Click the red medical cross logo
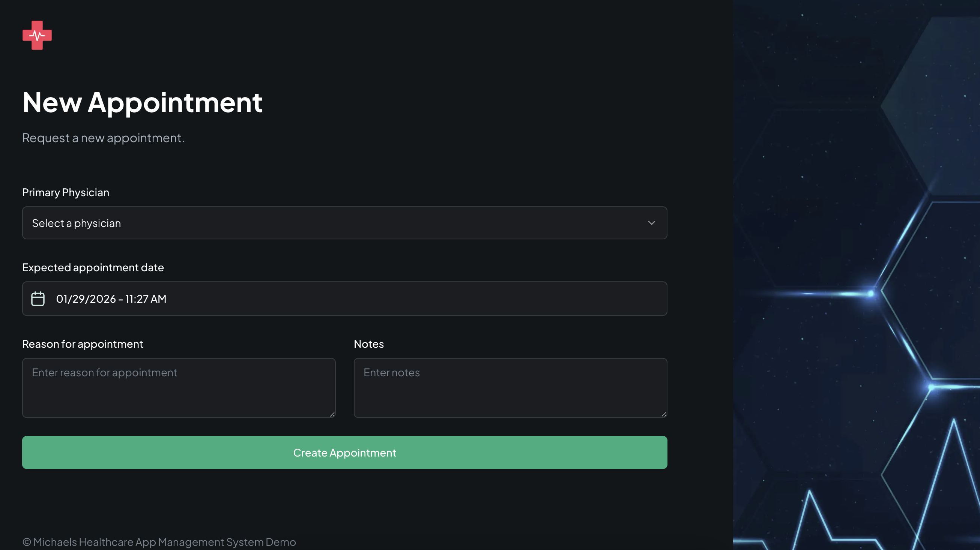Screen dimensions: 980x550 [x=37, y=35]
